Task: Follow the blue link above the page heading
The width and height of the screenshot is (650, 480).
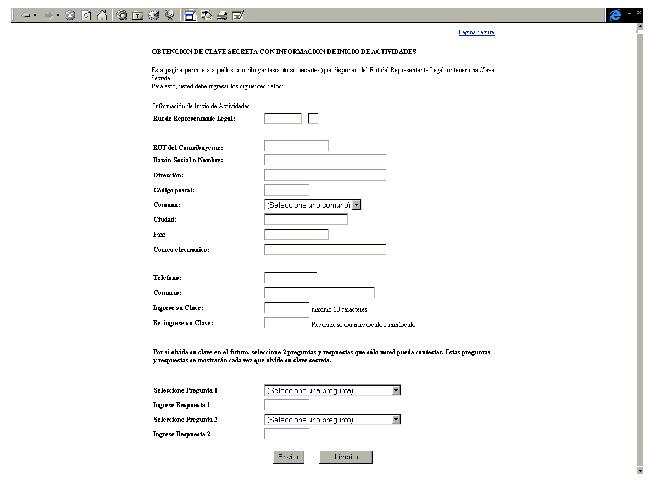Action: [x=476, y=32]
